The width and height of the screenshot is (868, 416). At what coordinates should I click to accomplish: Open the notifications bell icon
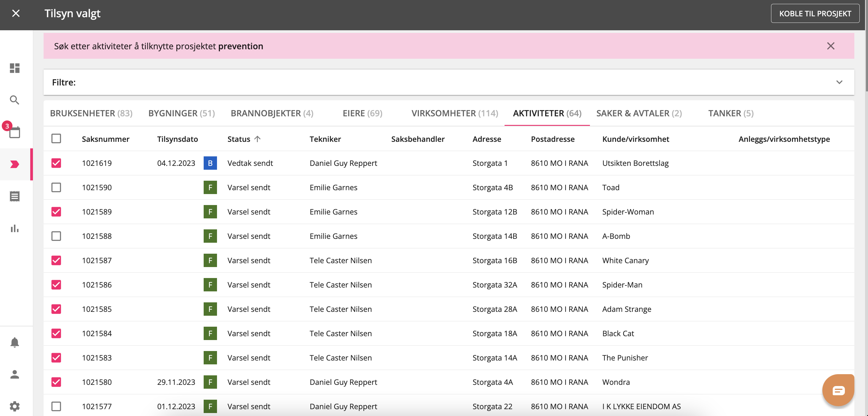[15, 342]
